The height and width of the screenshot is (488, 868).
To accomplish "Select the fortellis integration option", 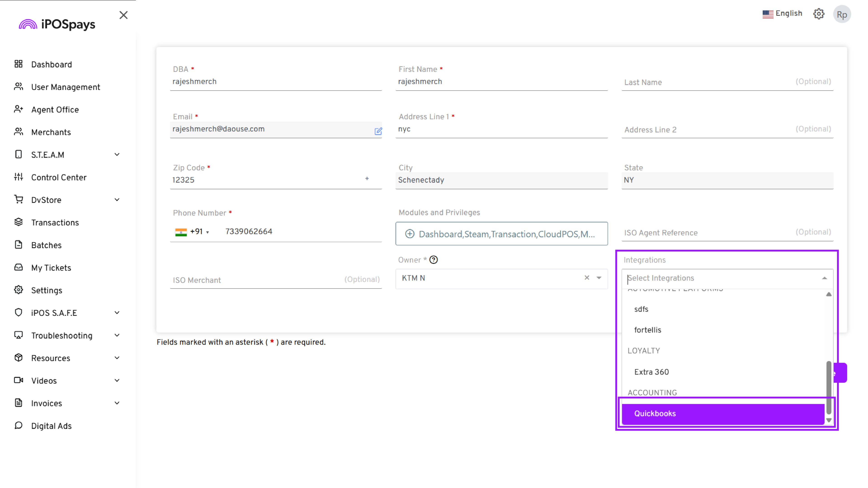I will 647,330.
